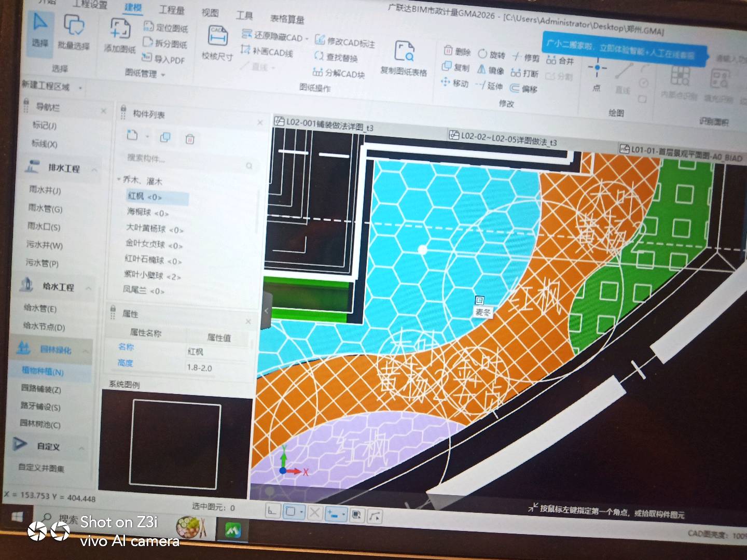Collapse the 给水工程 section

[89, 288]
